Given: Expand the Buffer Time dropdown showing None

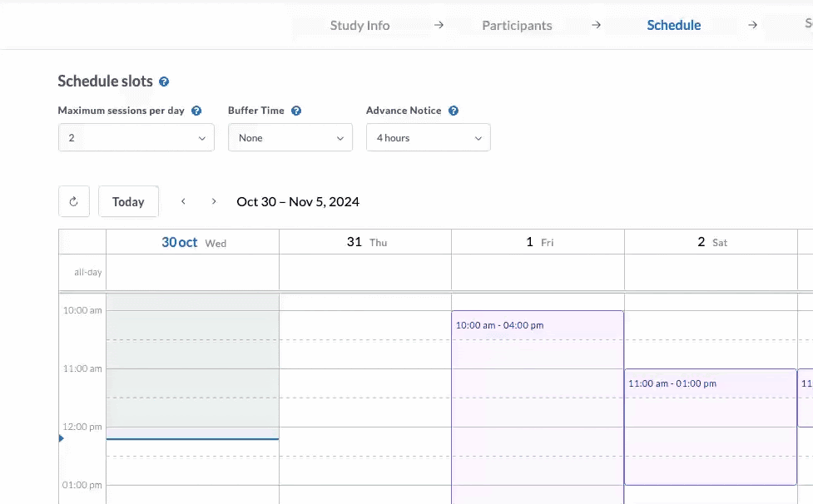Looking at the screenshot, I should 290,137.
